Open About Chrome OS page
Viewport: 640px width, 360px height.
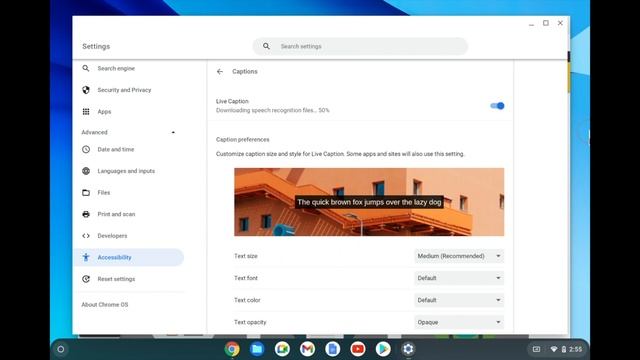point(104,304)
